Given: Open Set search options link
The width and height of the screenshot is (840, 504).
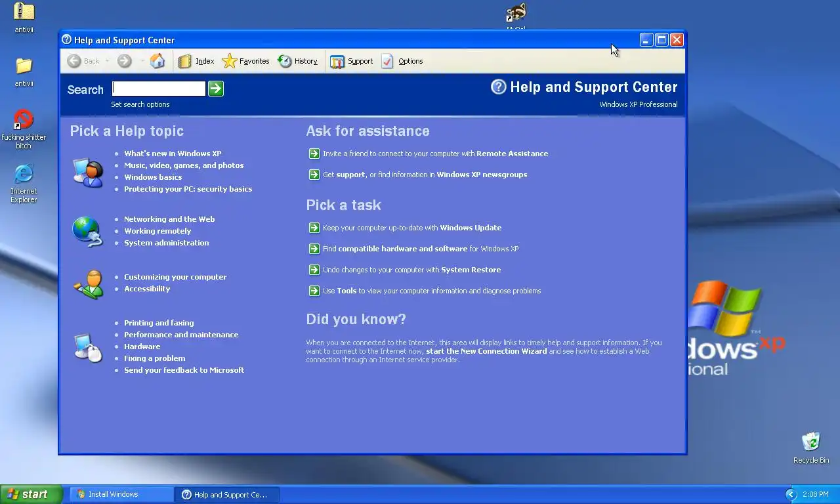Looking at the screenshot, I should pos(140,104).
